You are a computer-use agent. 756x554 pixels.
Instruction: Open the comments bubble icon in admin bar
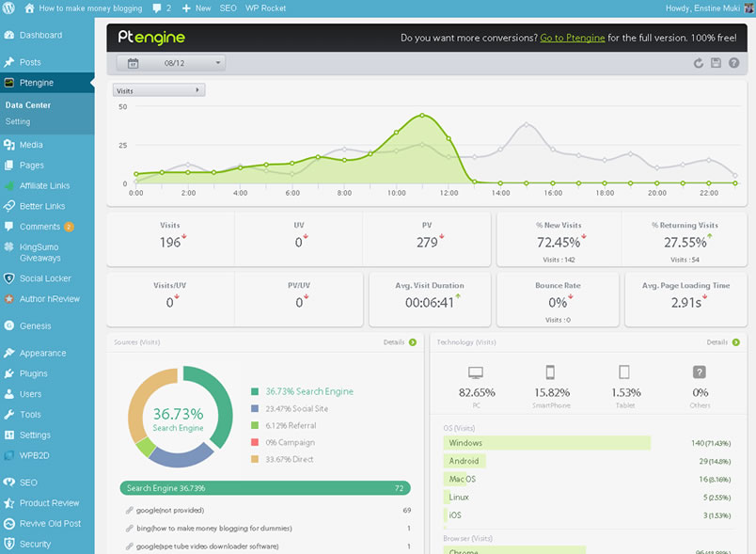coord(157,8)
